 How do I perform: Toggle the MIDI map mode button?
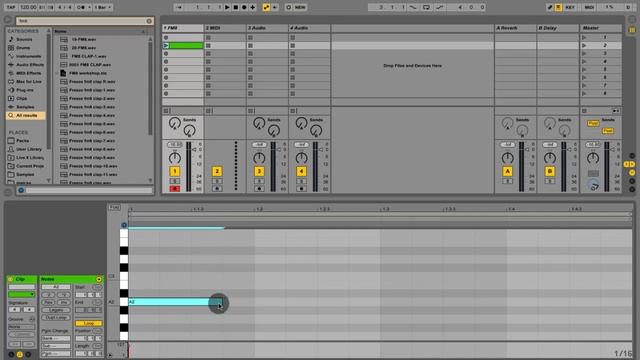tap(589, 7)
